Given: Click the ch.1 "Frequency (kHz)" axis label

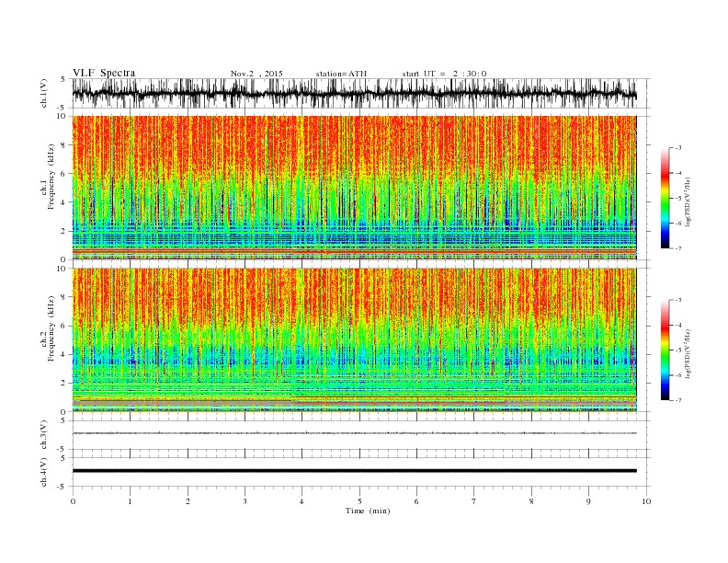Looking at the screenshot, I should 51,177.
